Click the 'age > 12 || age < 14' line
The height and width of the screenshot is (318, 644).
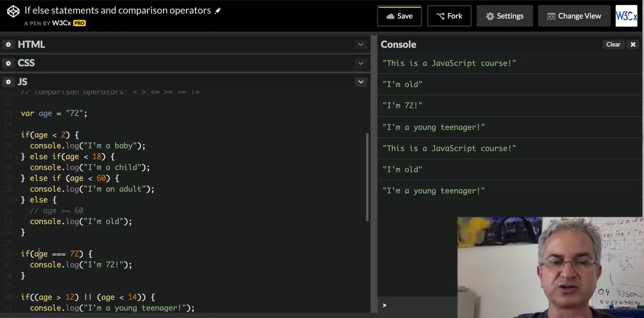tap(88, 297)
